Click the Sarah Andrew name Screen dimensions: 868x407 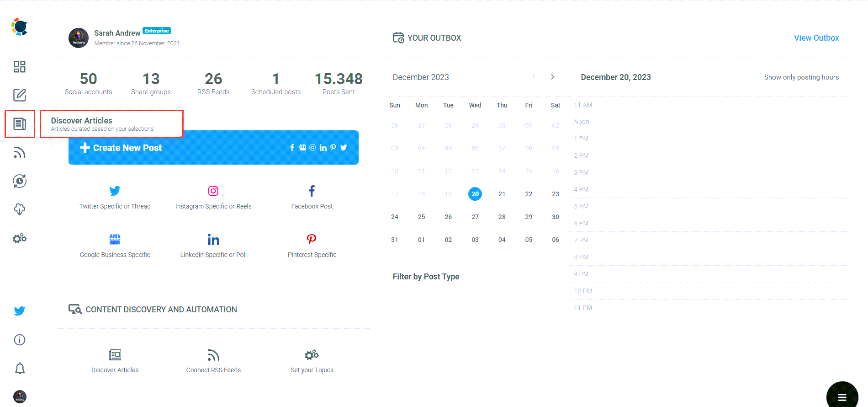point(117,33)
